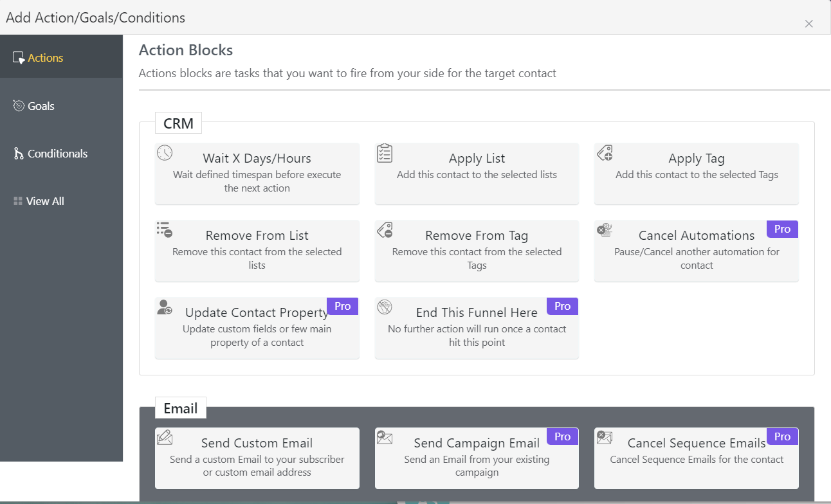Click text 'Wait defined timespan before execute the next action'
The height and width of the screenshot is (504, 831).
click(x=257, y=181)
